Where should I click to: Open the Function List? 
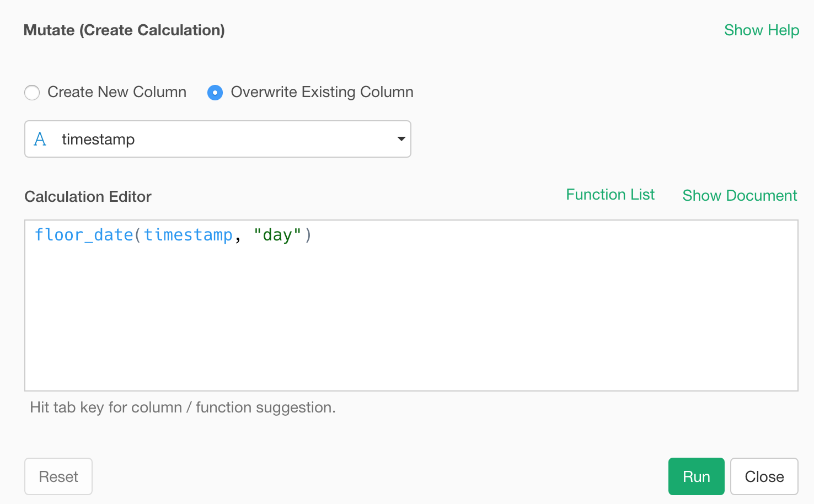[x=610, y=195]
